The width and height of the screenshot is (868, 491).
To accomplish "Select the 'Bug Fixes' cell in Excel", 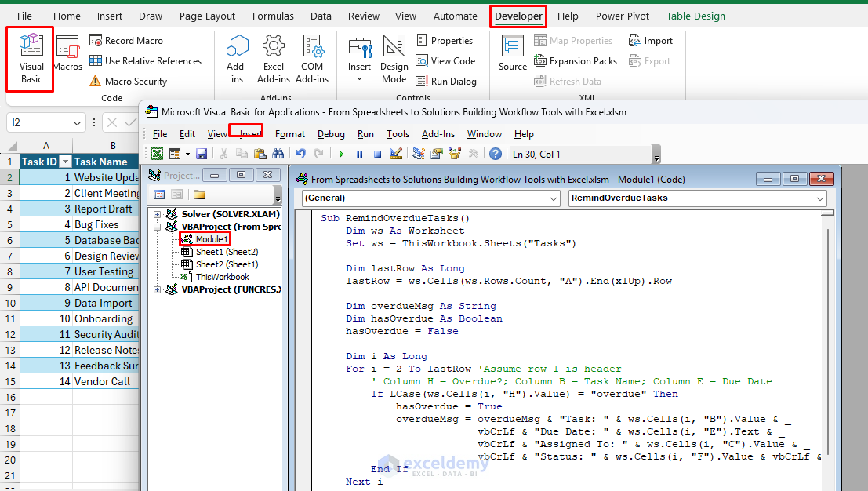I will (106, 225).
